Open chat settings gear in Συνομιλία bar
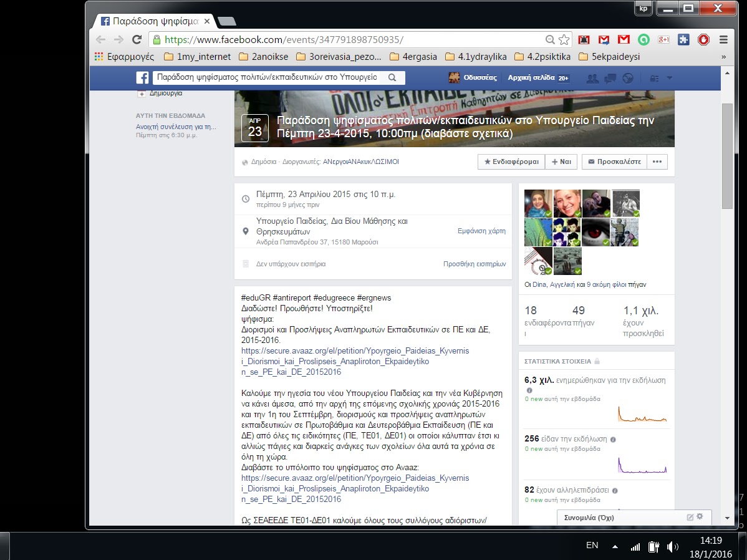747x560 pixels. [x=700, y=516]
